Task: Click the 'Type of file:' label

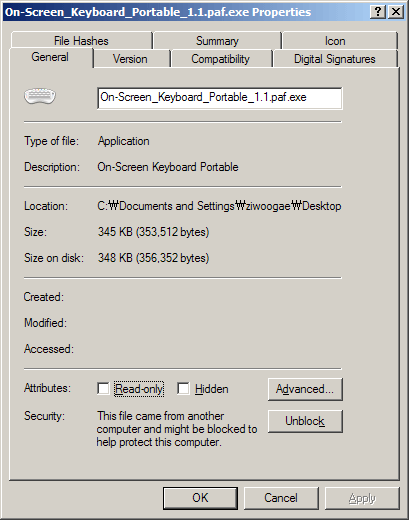Action: [51, 141]
